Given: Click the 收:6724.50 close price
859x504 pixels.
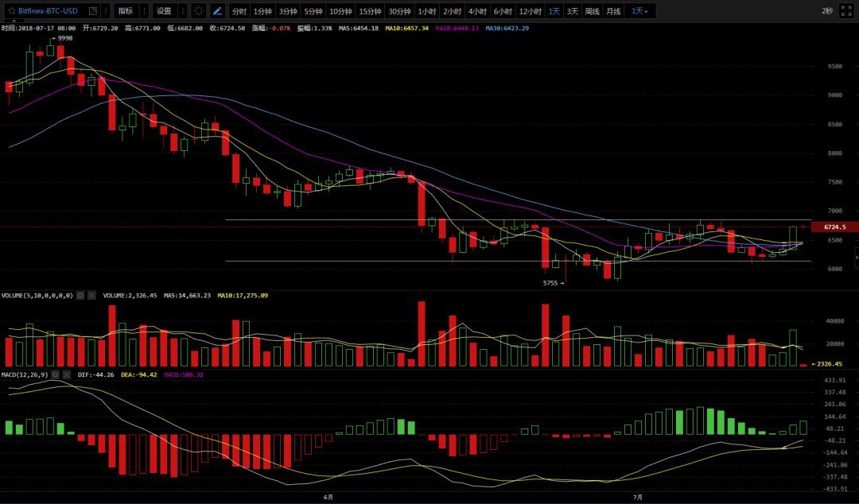Looking at the screenshot, I should [x=227, y=28].
